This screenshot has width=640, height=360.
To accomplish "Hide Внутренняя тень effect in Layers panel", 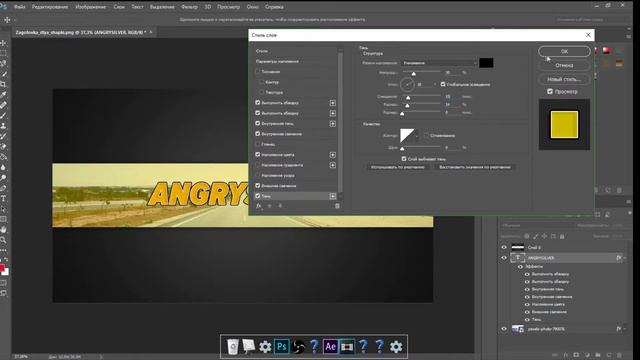I will coord(527,289).
